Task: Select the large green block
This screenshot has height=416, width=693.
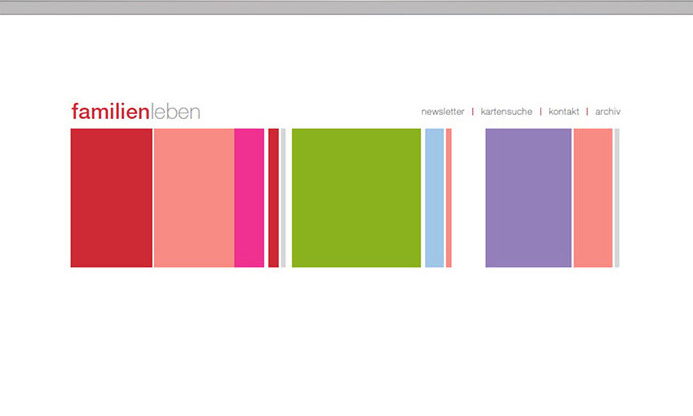Action: pos(356,198)
